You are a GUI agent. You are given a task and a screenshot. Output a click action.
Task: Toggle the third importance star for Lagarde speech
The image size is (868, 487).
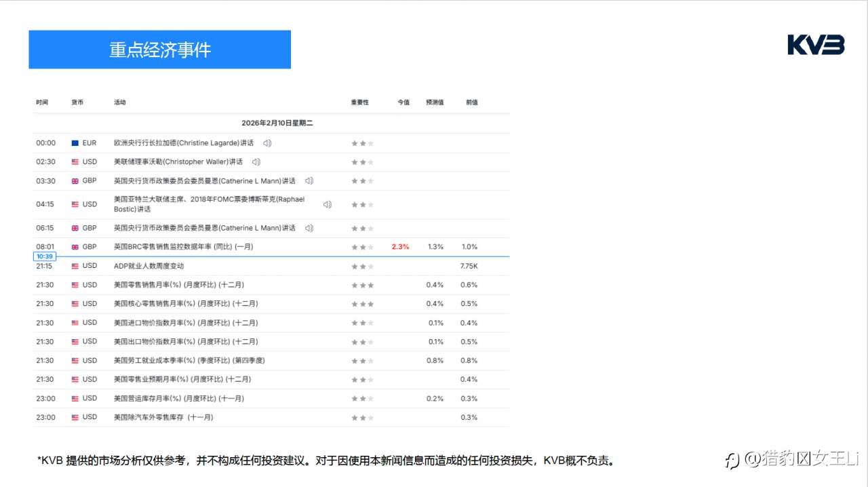tap(370, 142)
